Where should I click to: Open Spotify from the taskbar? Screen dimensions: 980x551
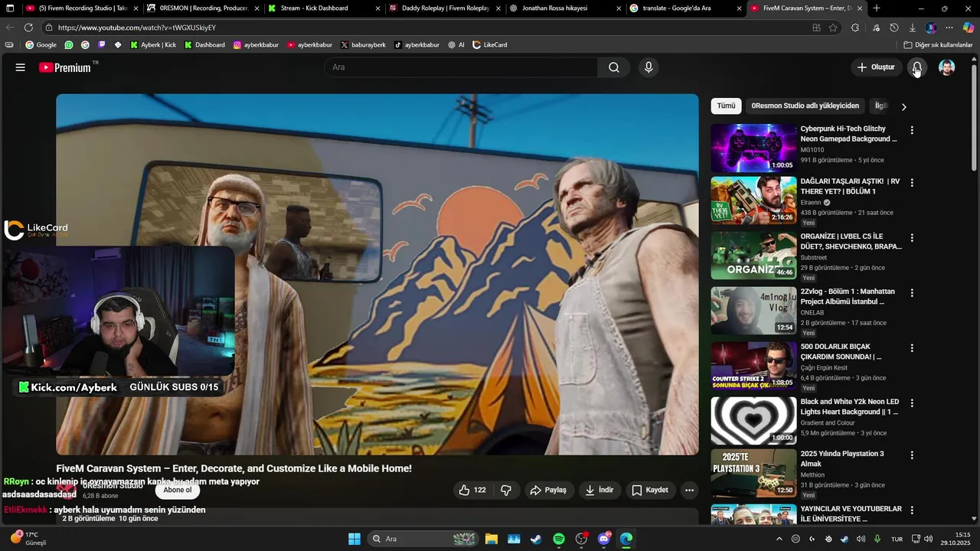tap(559, 539)
